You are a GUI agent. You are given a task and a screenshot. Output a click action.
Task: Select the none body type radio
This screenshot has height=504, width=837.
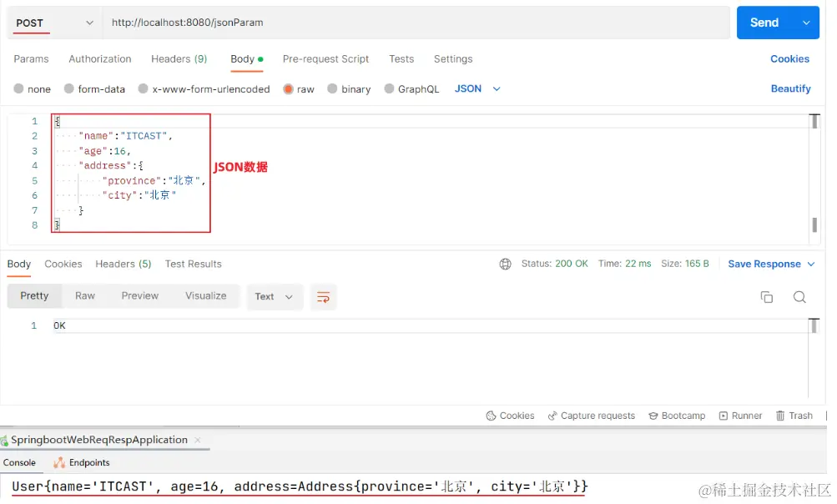(x=18, y=88)
